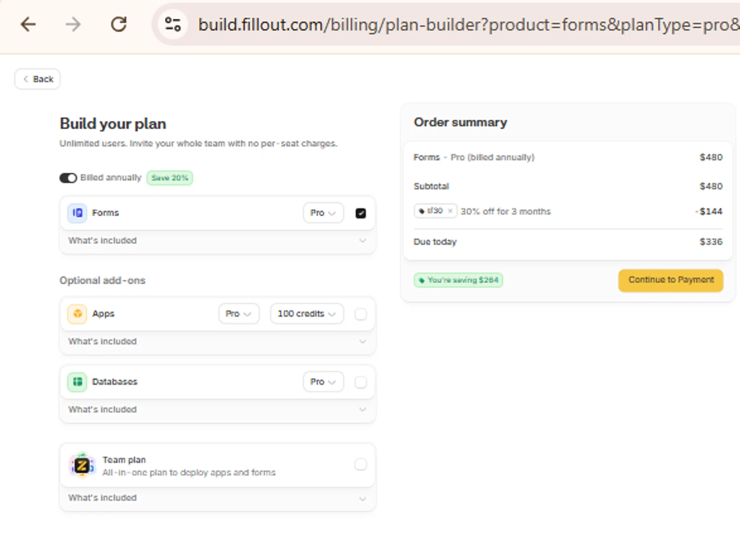Screen dimensions: 740x560
Task: Click the Optional add-ons label
Action: 103,280
